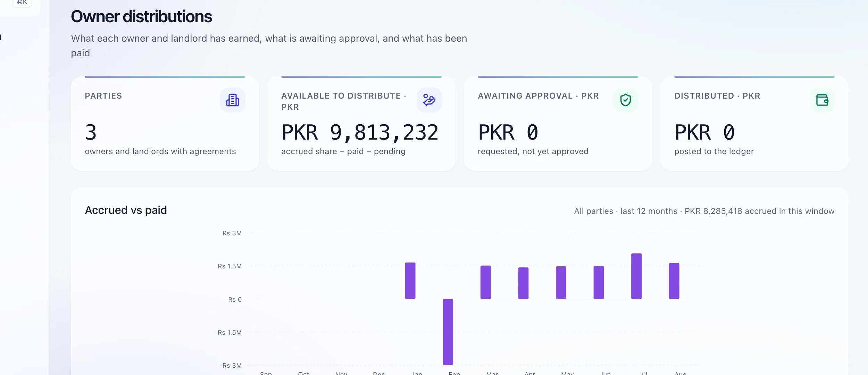868x375 pixels.
Task: Click the 'Accrued vs paid' chart title
Action: [x=126, y=210]
